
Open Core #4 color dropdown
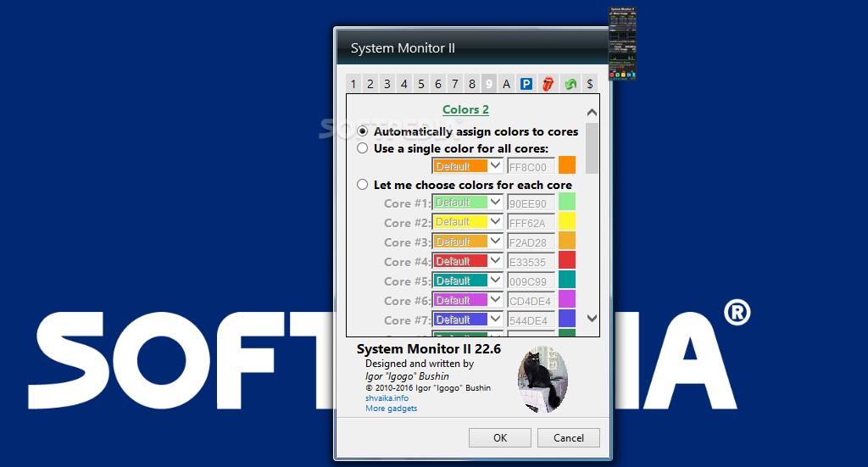[468, 261]
